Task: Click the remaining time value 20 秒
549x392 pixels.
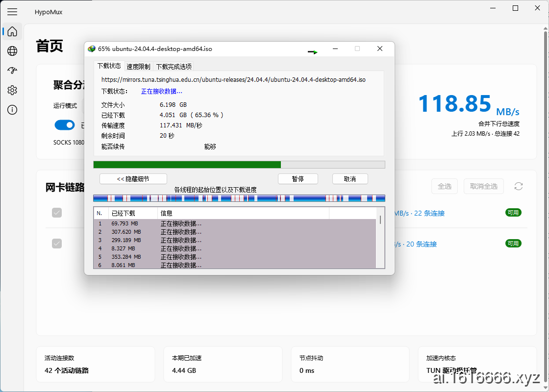Action: (167, 135)
